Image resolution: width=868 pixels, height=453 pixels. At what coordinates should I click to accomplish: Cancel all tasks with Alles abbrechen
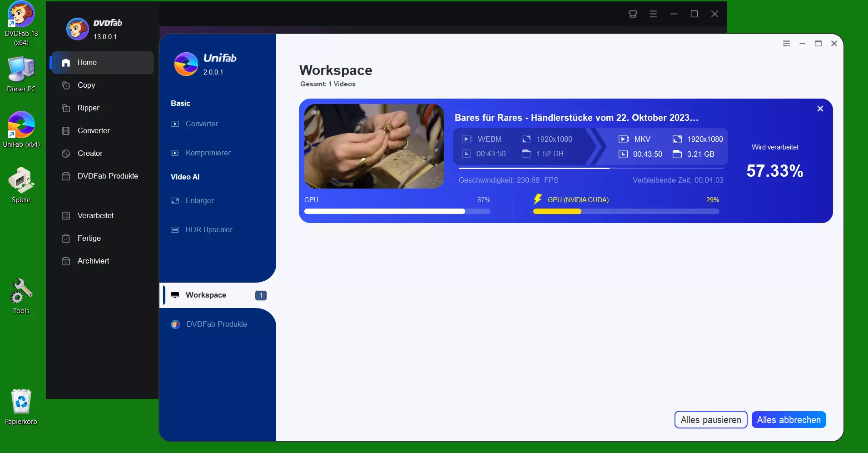pyautogui.click(x=789, y=420)
